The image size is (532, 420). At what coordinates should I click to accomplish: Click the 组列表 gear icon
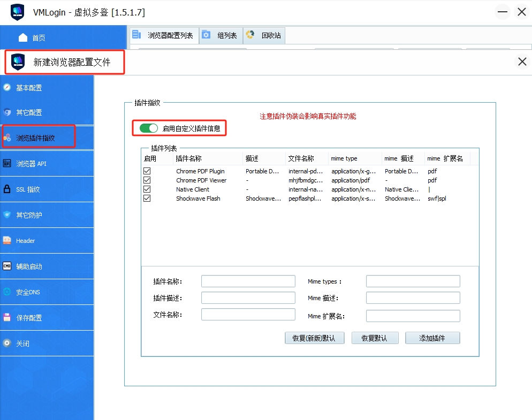tap(206, 35)
